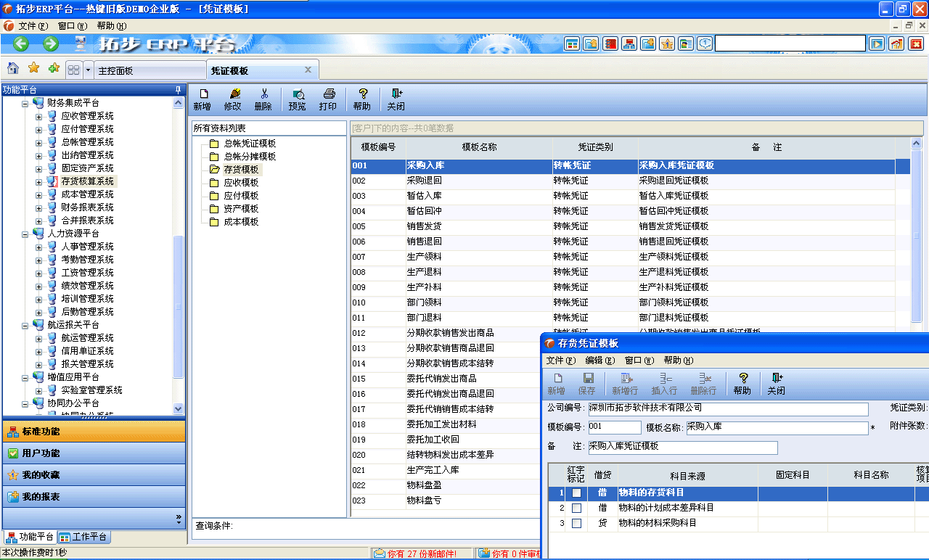
Task: Click the green back navigation arrow
Action: (x=20, y=43)
